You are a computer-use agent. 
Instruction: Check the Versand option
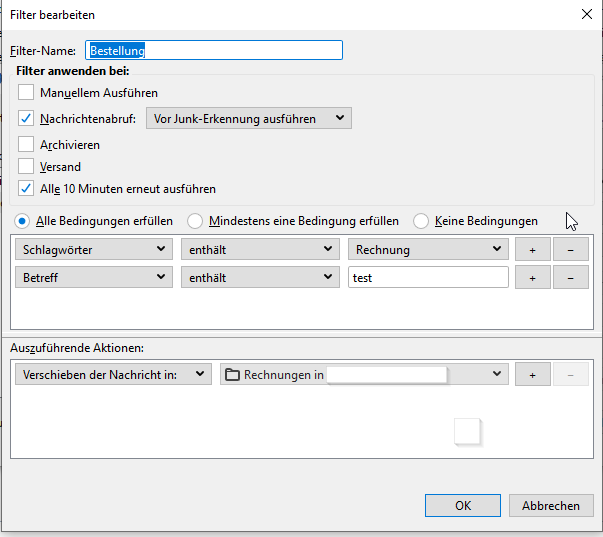tap(26, 167)
